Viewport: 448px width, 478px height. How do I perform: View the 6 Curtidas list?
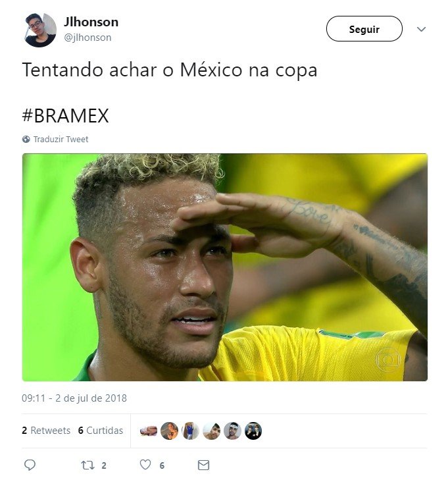101,431
